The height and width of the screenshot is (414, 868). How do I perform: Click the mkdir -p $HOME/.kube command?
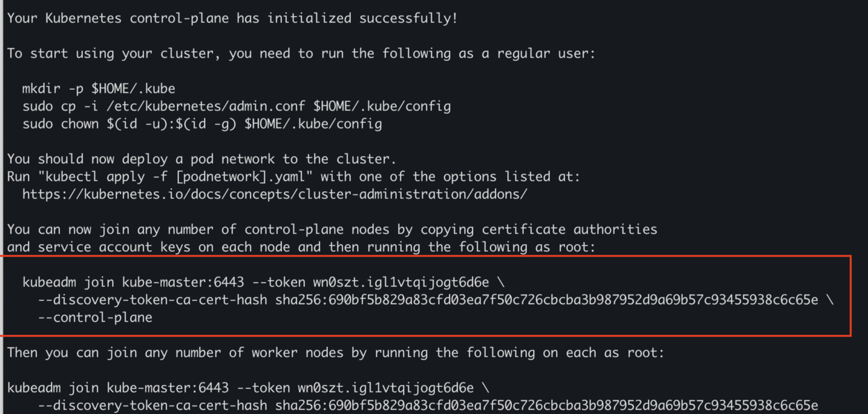99,89
